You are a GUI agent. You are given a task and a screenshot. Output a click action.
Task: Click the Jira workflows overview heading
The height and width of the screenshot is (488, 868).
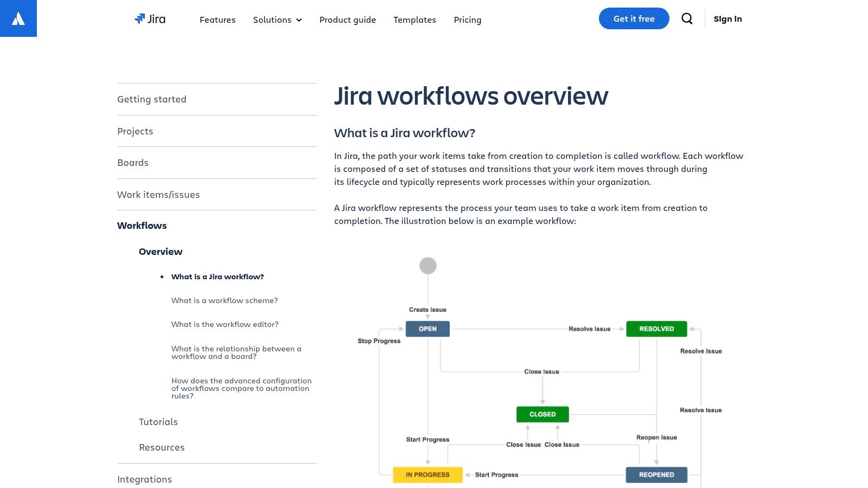tap(471, 96)
